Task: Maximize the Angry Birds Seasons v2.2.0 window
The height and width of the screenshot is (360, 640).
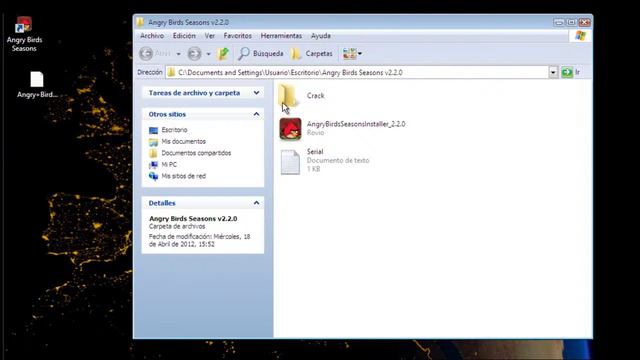Action: (571, 22)
